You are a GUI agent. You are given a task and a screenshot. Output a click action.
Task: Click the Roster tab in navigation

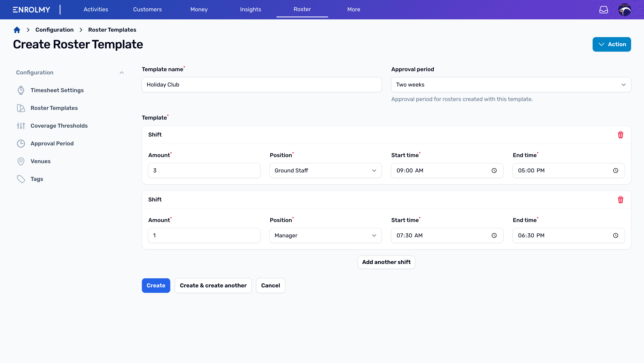coord(302,9)
